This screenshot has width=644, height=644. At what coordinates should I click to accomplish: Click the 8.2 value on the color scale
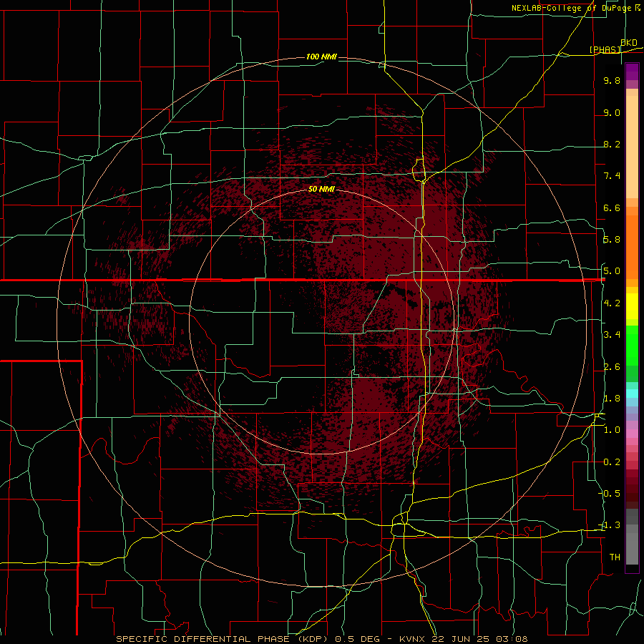(x=612, y=145)
